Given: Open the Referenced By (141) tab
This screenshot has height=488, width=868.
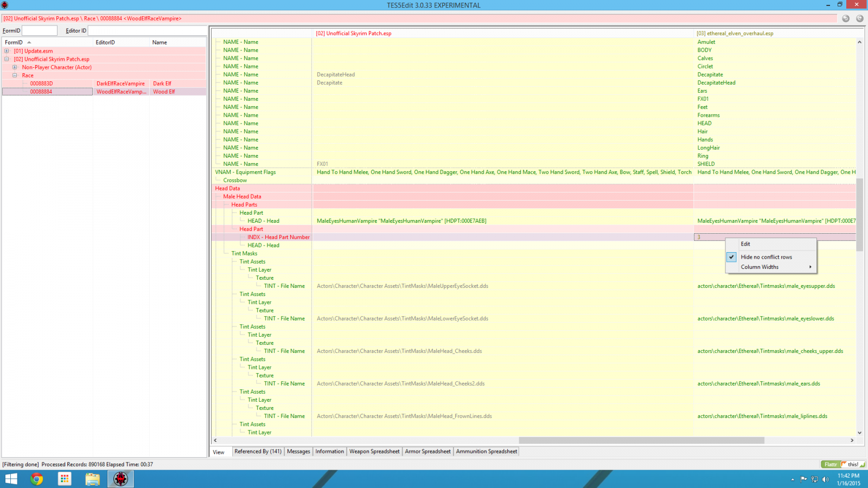Looking at the screenshot, I should (258, 451).
